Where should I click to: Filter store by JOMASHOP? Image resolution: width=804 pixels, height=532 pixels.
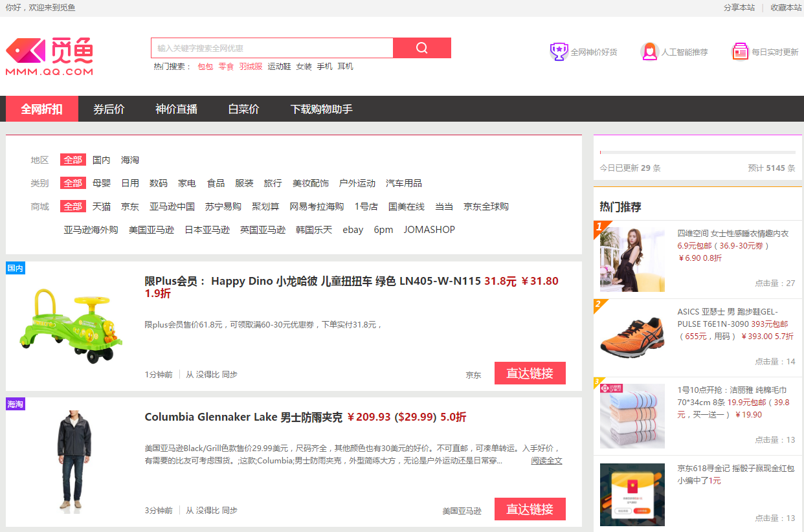click(x=429, y=230)
